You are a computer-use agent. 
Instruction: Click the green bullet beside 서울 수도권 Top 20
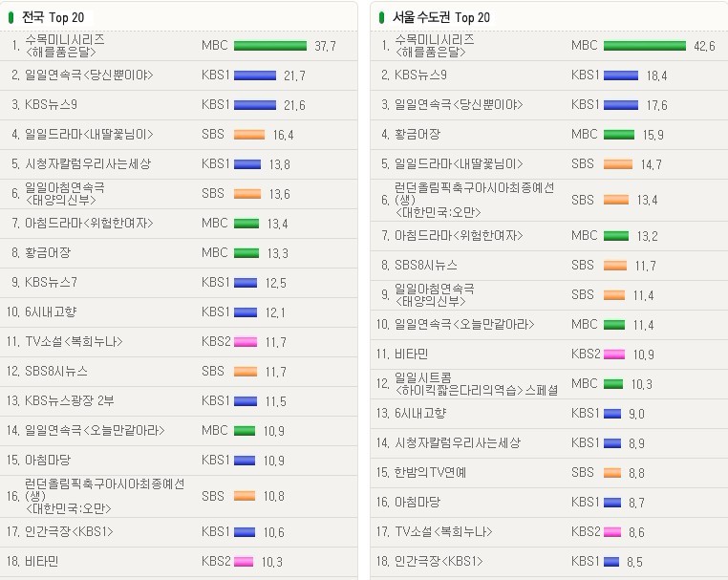[381, 17]
